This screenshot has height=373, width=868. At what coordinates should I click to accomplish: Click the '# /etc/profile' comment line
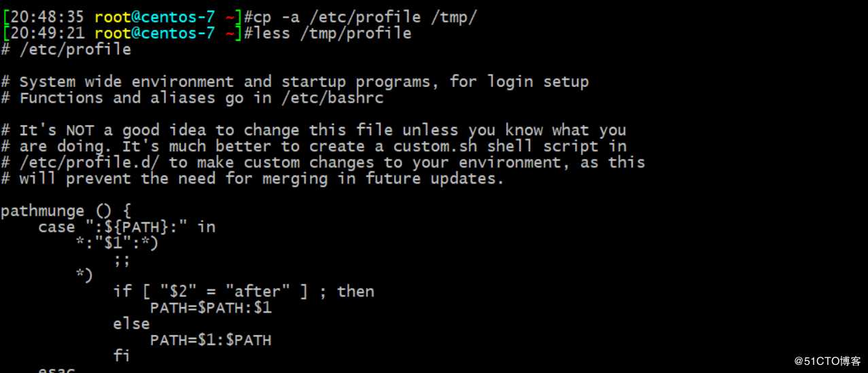pos(66,50)
